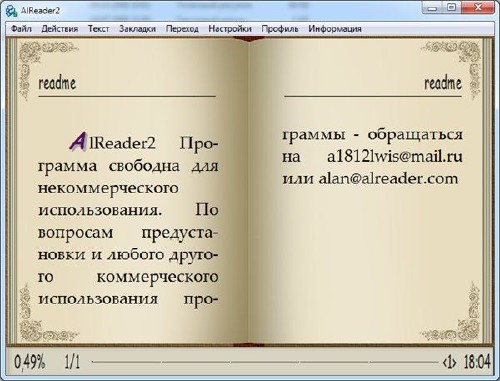Click the 1/1 page counter
The height and width of the screenshot is (381, 500).
tap(72, 362)
